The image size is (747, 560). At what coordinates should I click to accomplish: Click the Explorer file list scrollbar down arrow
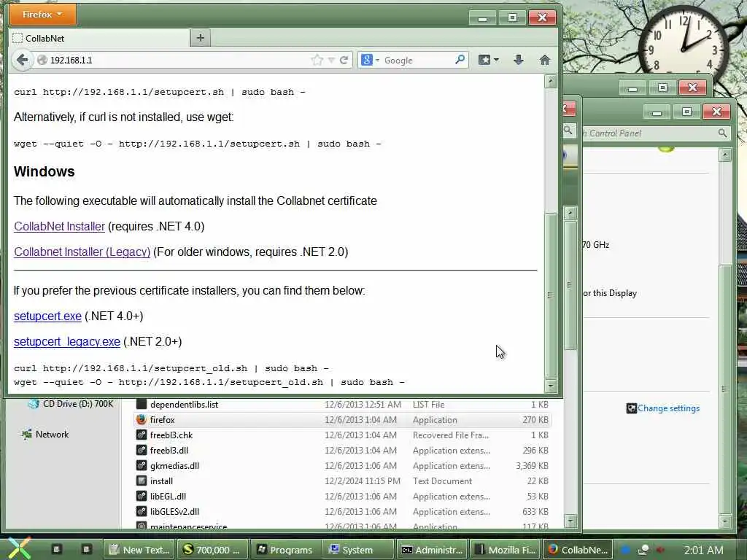pos(570,521)
